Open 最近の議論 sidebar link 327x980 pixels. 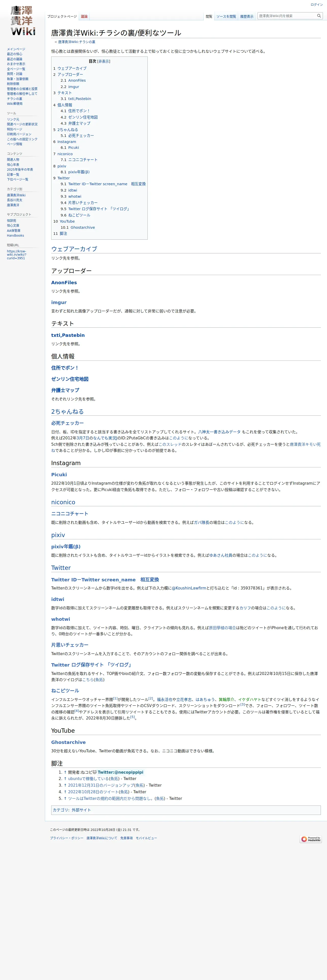(x=15, y=59)
